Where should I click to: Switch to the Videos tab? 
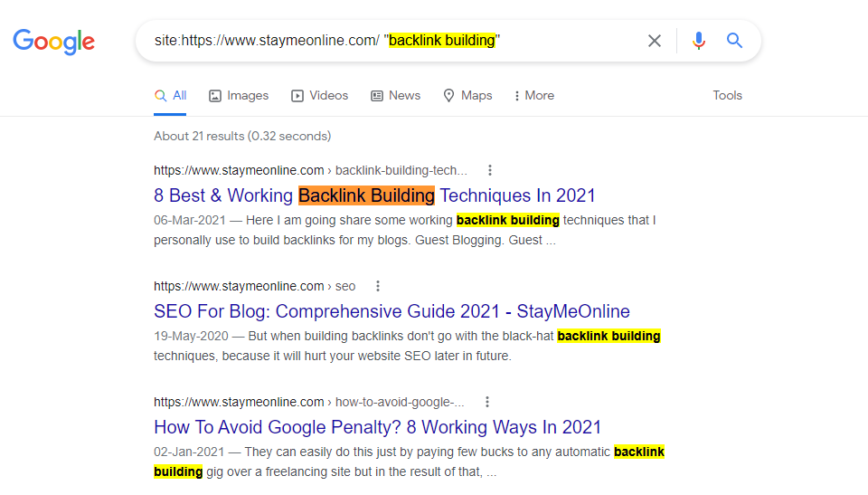point(319,95)
